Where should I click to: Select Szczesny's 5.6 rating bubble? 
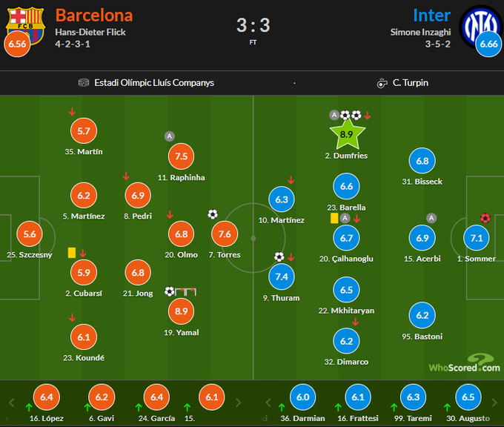28,234
